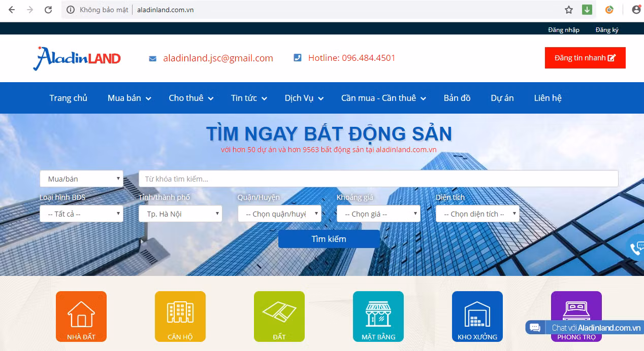Expand the Dịch Vụ menu

[x=304, y=98]
